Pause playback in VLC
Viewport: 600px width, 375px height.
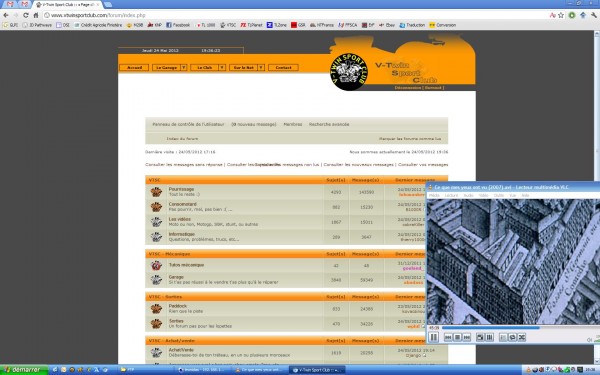434,337
